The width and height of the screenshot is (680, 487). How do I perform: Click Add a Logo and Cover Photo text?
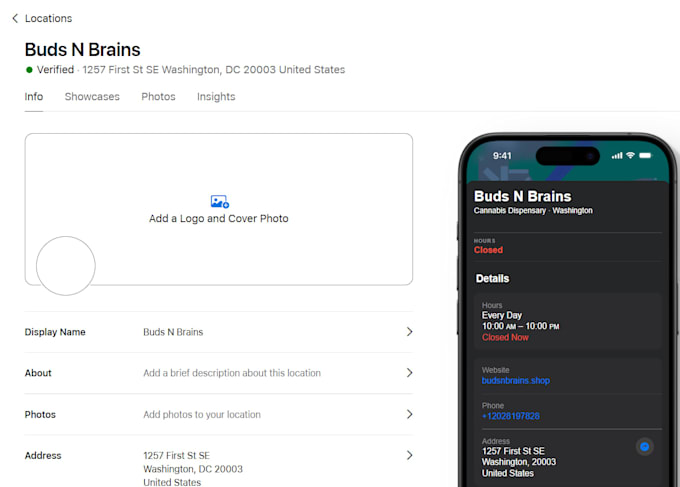coord(219,219)
